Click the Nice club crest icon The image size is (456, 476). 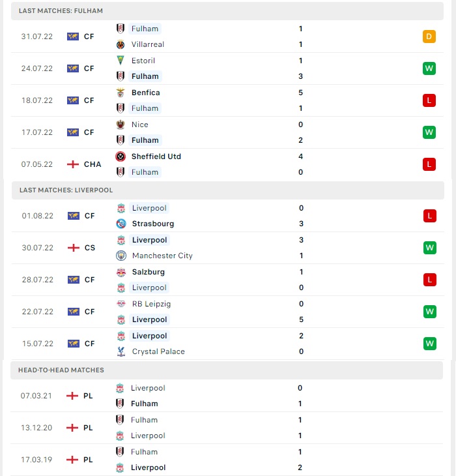121,125
